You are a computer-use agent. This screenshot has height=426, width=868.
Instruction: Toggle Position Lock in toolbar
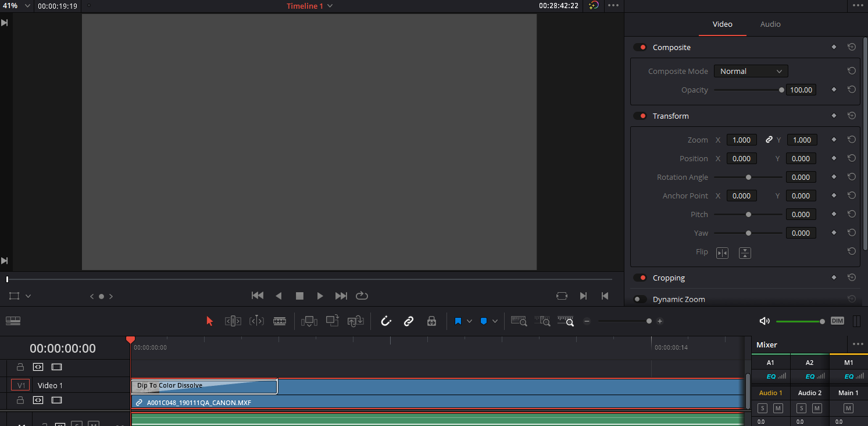click(x=431, y=321)
